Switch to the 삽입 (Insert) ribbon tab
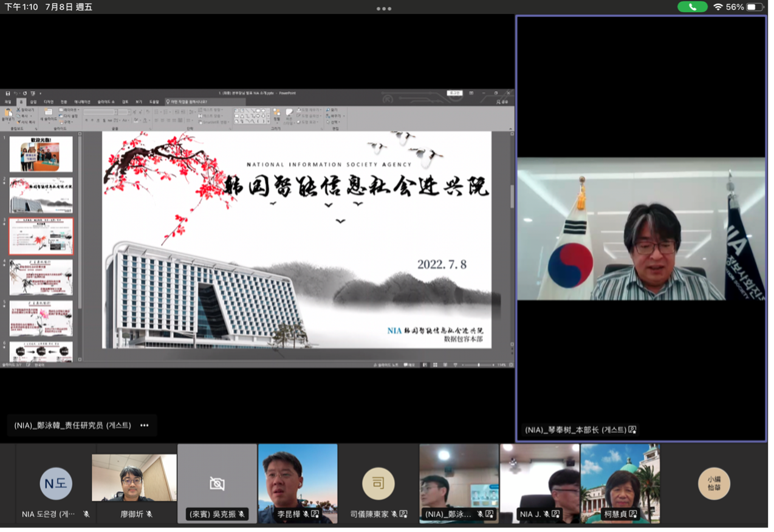Viewport: 774px width, 532px height. coord(33,102)
